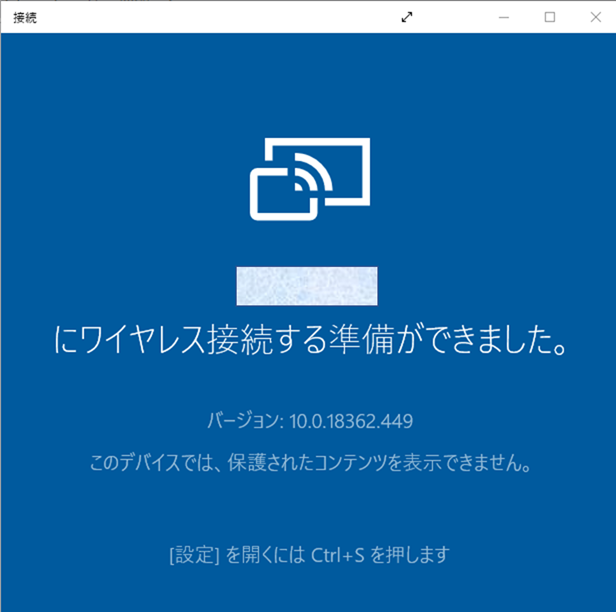616x612 pixels.
Task: Click the '[設定] を開くには Ctrl+S を押します' hint
Action: (x=310, y=555)
